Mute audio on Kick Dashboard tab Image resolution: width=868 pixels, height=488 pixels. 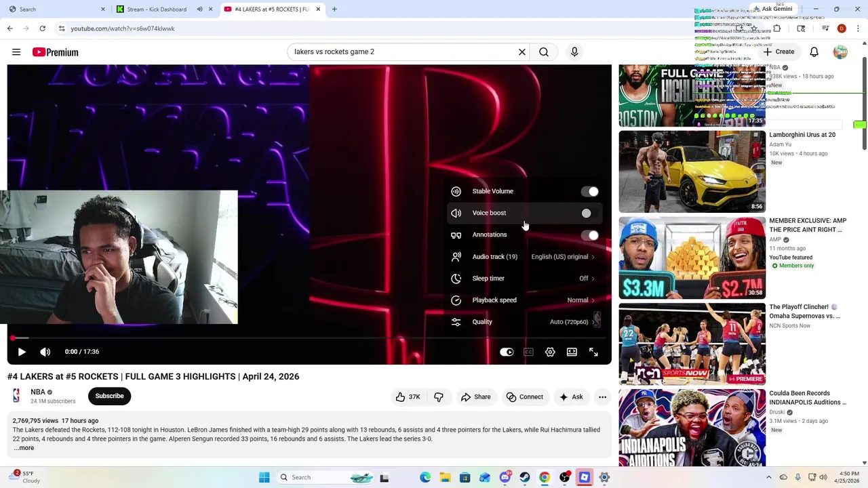[199, 9]
